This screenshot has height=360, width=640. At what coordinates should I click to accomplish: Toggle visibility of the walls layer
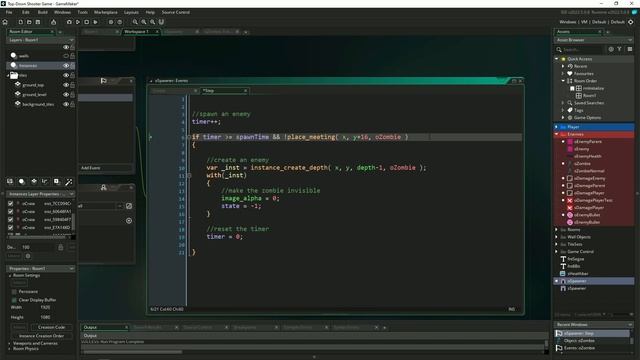[66, 56]
